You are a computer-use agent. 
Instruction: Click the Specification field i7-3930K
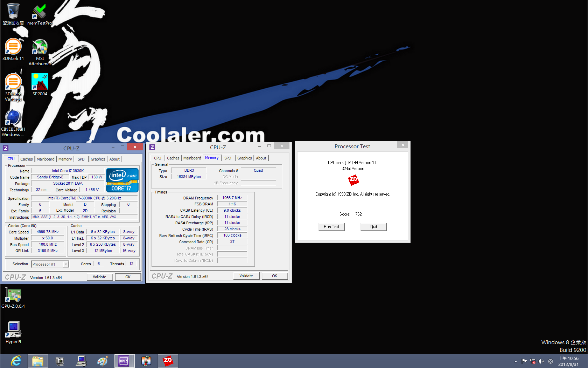(x=84, y=198)
